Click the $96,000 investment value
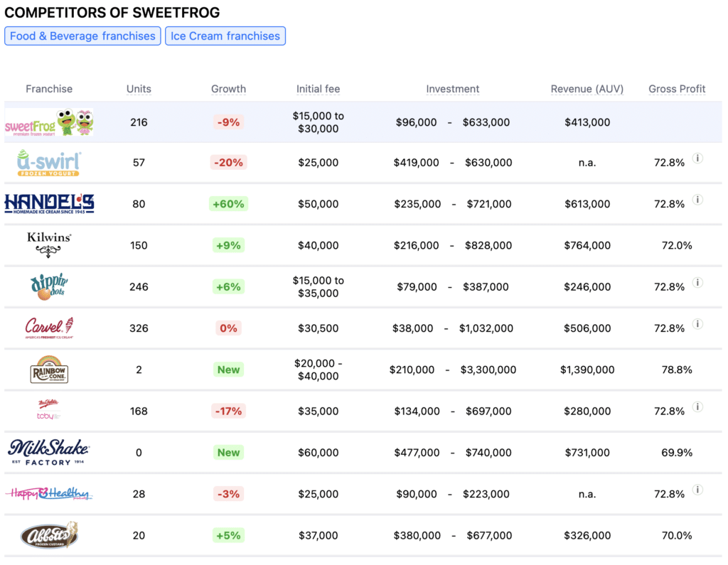Screen dimensions: 728x565 pos(416,122)
